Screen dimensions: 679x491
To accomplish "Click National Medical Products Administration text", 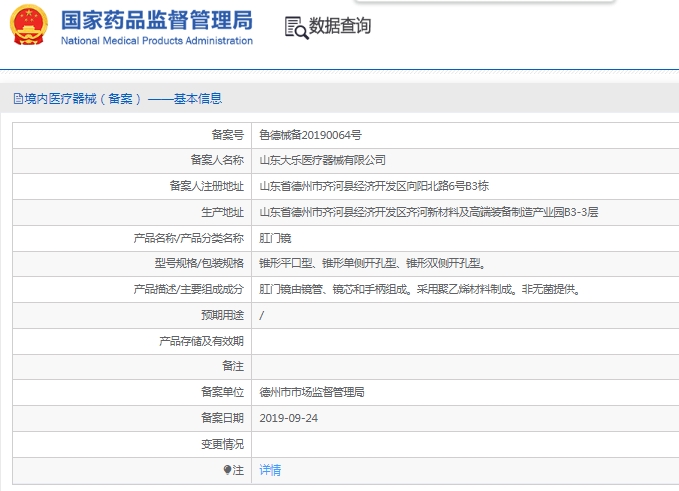I will 157,41.
